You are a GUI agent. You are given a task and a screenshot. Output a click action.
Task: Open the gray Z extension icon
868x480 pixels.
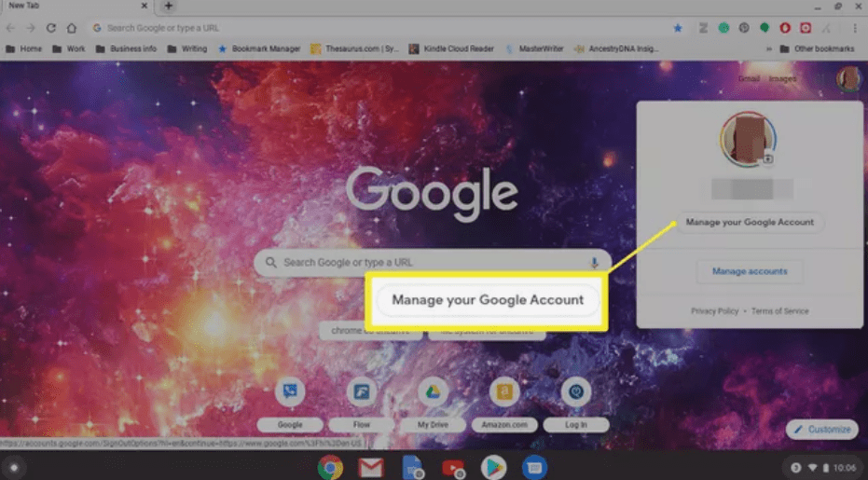coord(703,28)
